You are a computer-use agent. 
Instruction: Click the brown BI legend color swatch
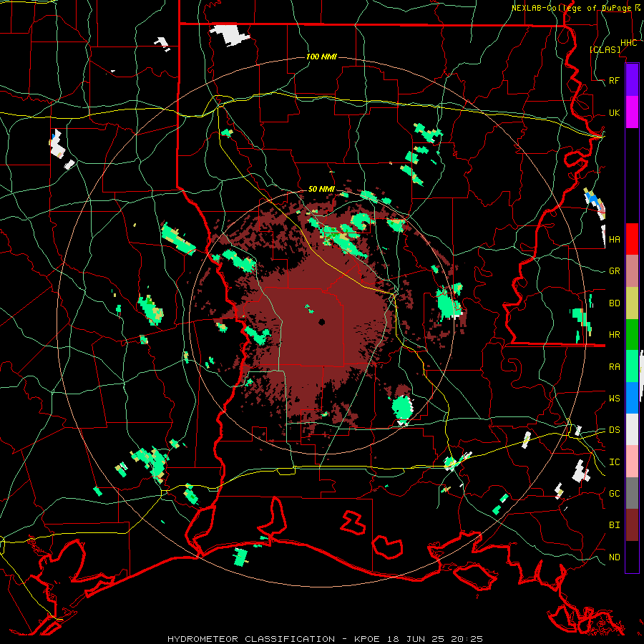632,525
